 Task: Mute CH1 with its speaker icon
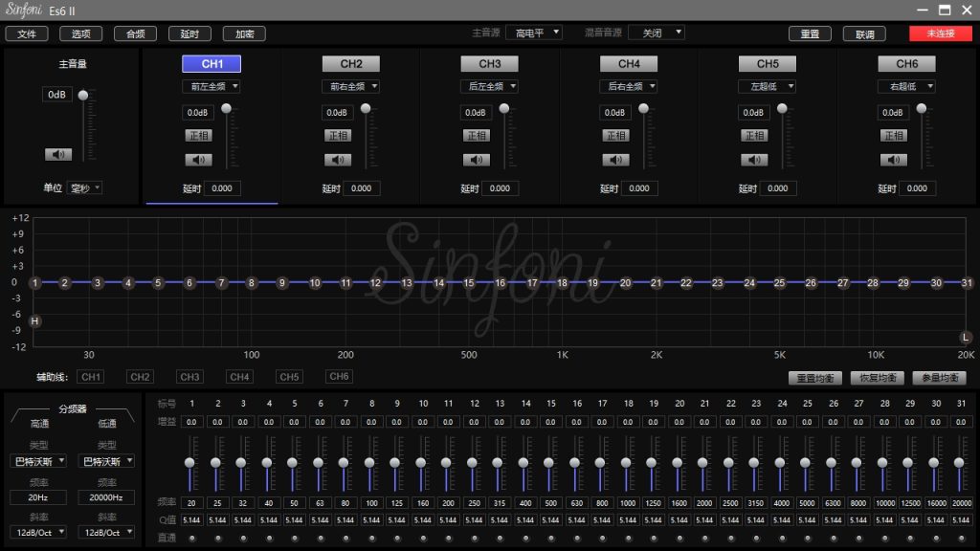click(198, 160)
